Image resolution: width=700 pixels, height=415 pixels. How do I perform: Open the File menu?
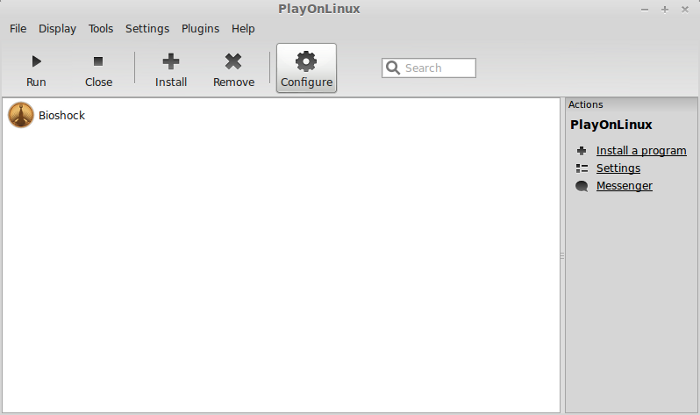[x=18, y=29]
